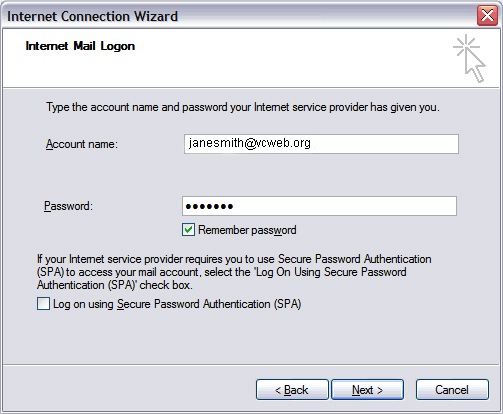Click the 'Log on using Secure Password Authentication (SPA)' label
Screen dimensions: 503x414
point(177,304)
